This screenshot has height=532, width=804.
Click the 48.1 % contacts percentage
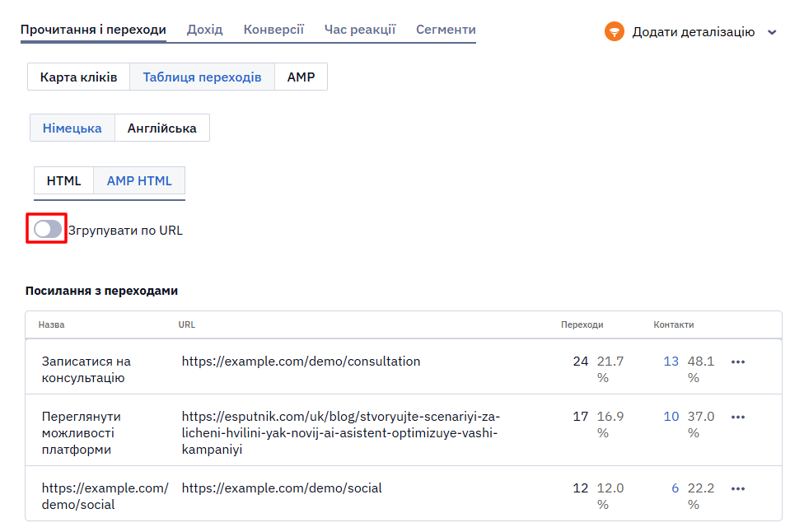point(701,370)
